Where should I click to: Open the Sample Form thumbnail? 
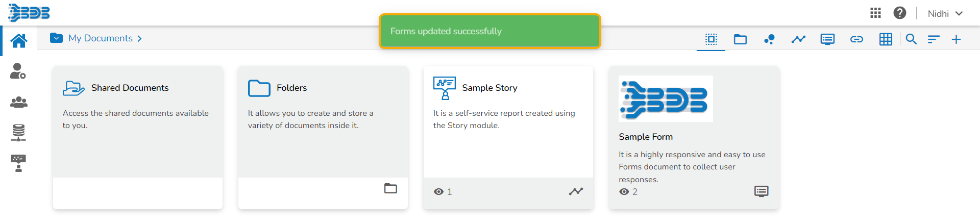666,99
